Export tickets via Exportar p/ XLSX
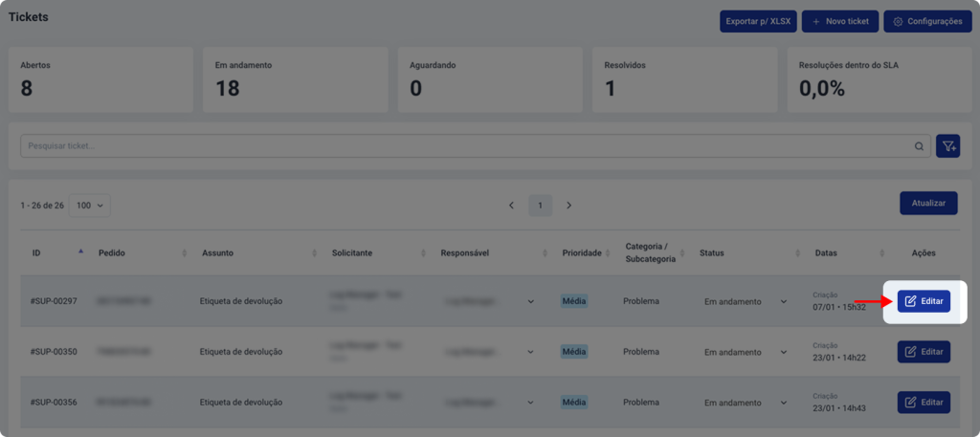This screenshot has width=980, height=437. click(758, 21)
